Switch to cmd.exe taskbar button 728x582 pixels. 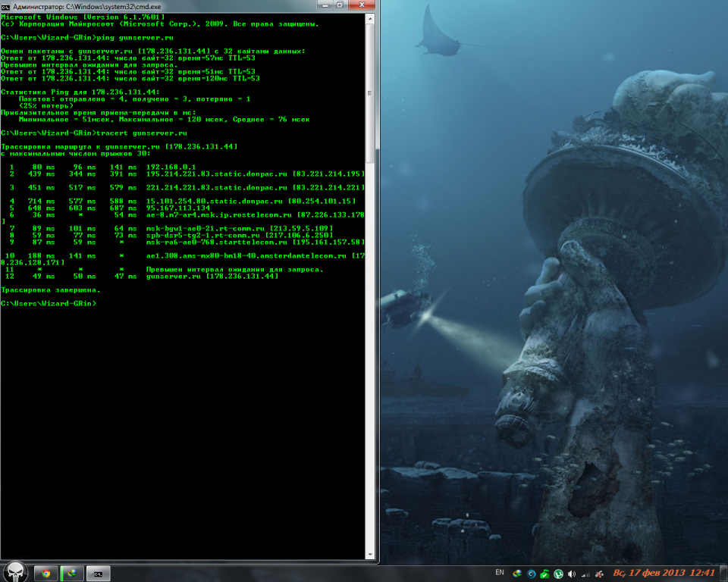[99, 573]
